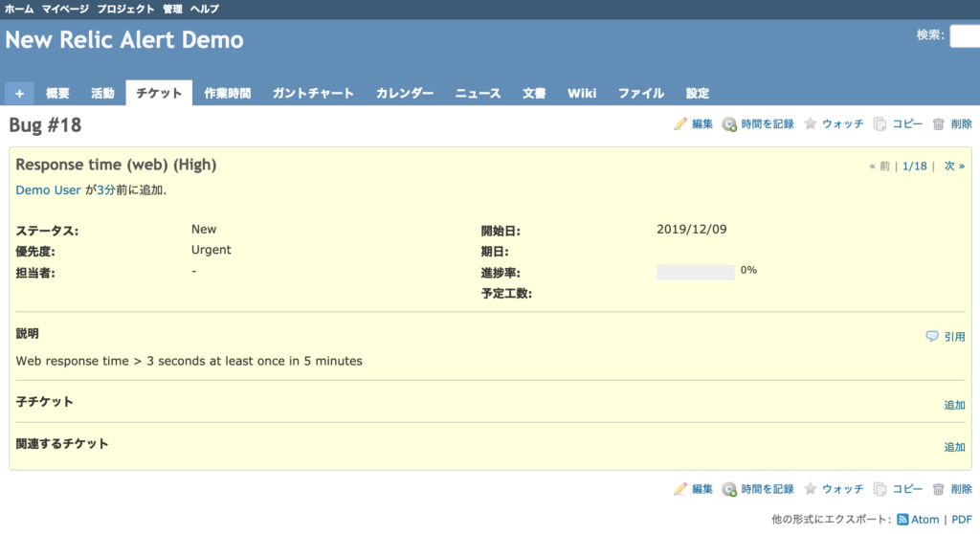
Task: Click the star watch icon at top
Action: click(810, 123)
